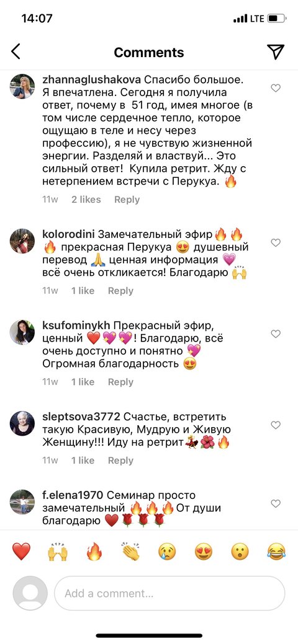View the 2 likes on zhannaglushakova's comment

(86, 200)
